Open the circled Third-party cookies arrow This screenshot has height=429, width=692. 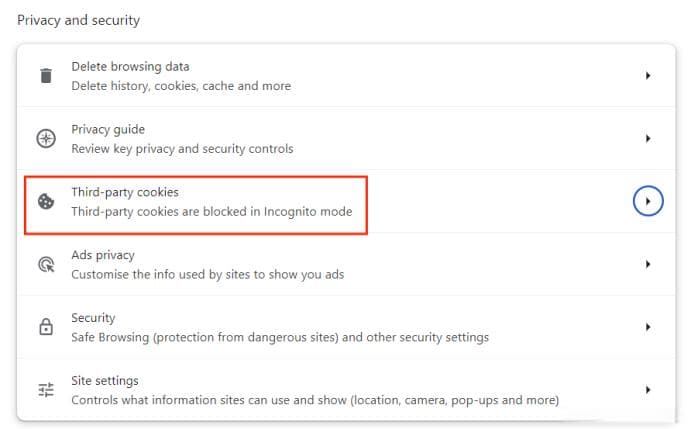click(x=647, y=201)
